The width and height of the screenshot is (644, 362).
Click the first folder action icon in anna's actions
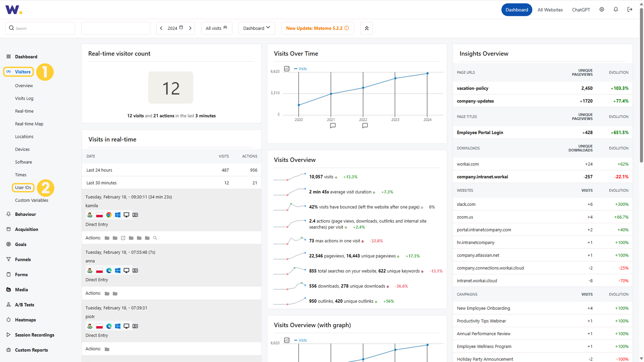107,294
